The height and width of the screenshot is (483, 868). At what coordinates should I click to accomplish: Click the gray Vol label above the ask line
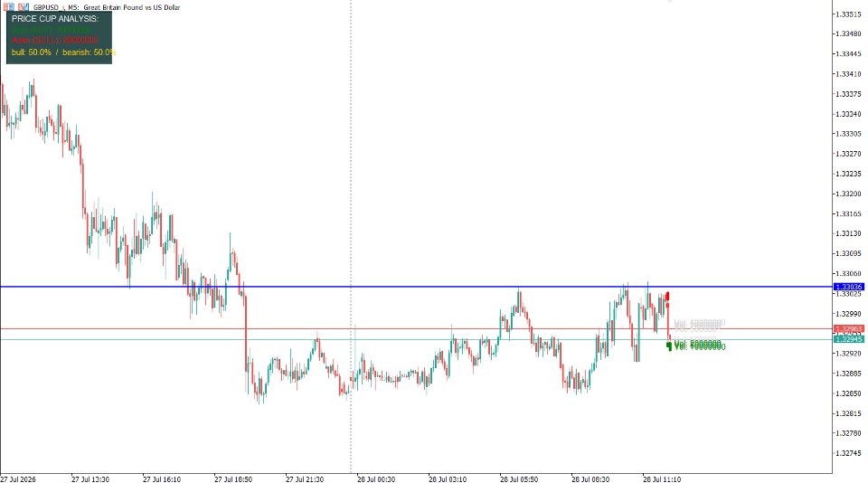(x=700, y=323)
